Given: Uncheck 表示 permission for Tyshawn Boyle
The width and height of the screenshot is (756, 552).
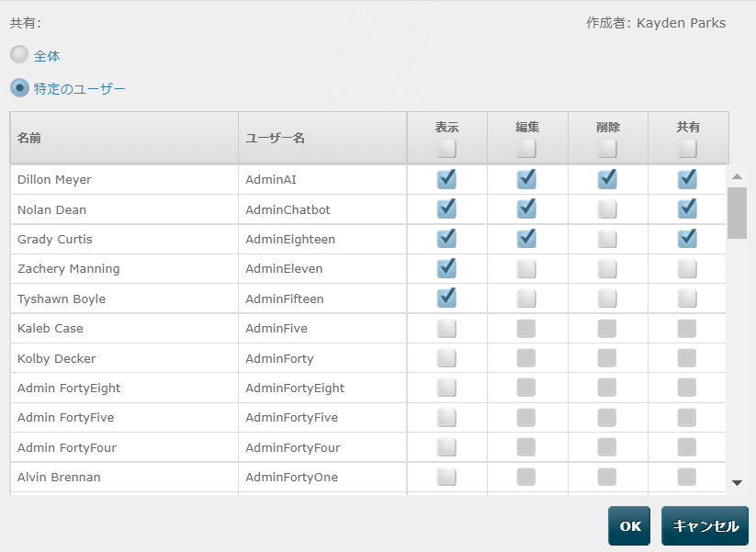Looking at the screenshot, I should (x=446, y=298).
